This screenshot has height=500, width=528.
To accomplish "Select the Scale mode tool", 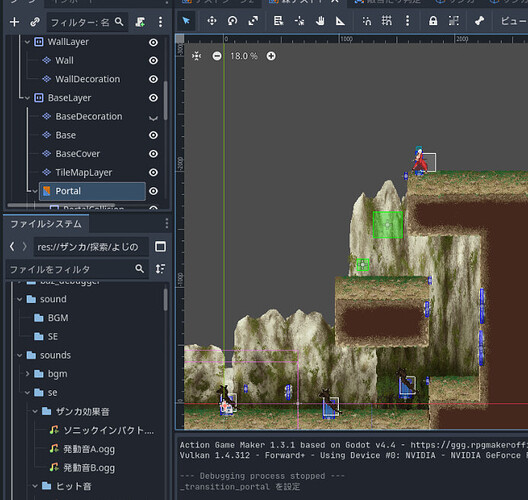I will point(253,21).
